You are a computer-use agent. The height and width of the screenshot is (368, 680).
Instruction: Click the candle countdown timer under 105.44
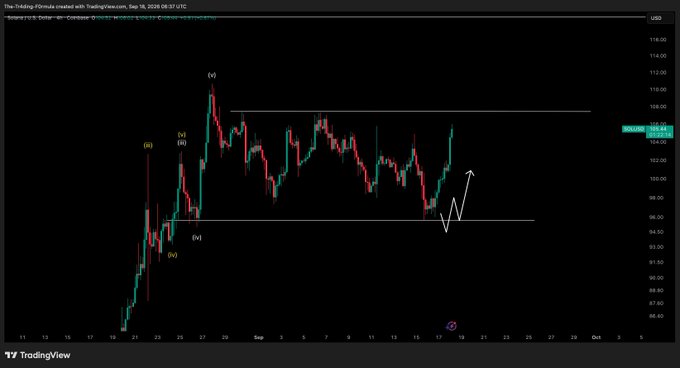660,135
